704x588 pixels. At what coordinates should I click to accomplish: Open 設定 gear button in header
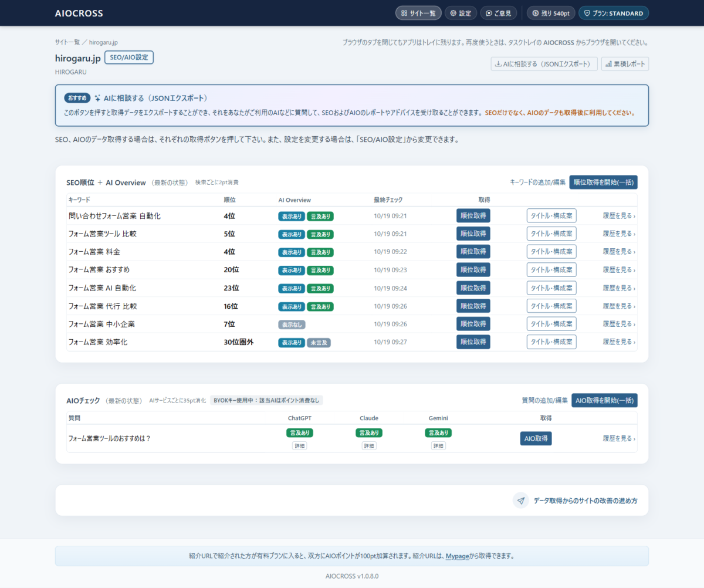(461, 13)
